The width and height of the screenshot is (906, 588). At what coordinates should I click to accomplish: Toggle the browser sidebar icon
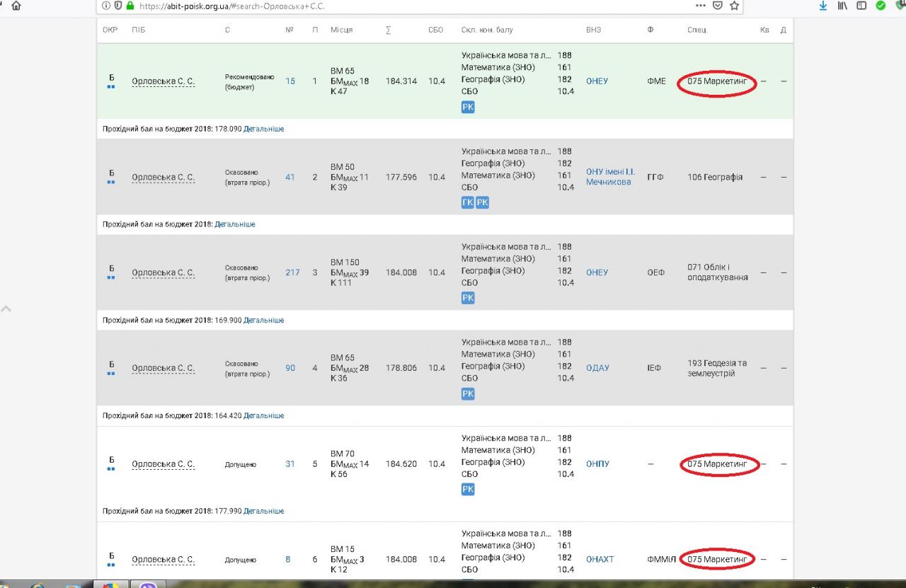click(x=861, y=6)
